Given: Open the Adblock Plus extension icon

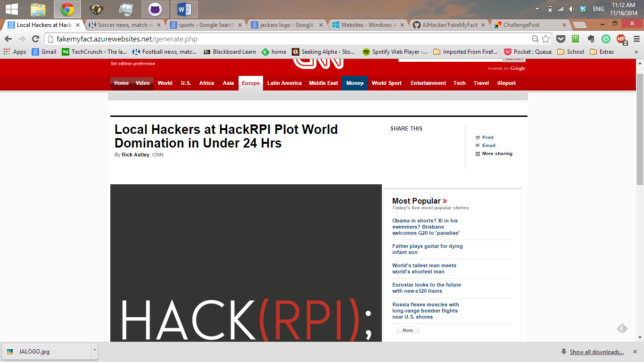Looking at the screenshot, I should pyautogui.click(x=621, y=39).
